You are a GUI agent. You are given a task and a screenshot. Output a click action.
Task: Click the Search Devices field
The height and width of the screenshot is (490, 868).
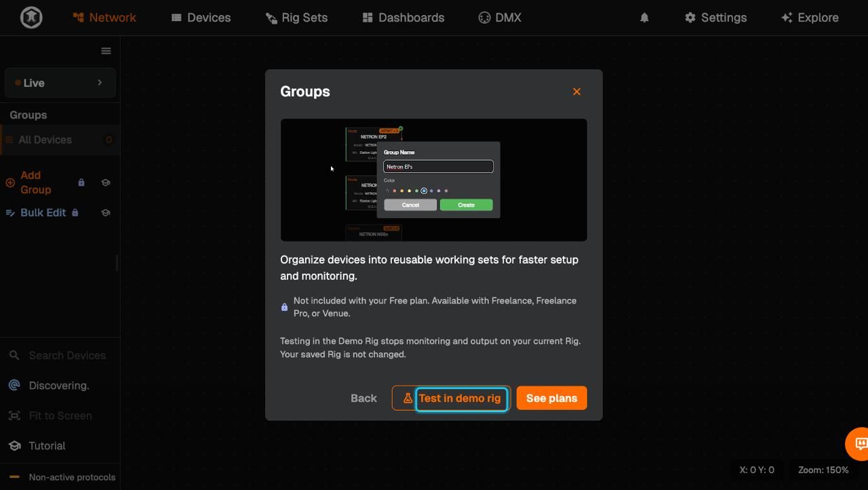point(60,355)
